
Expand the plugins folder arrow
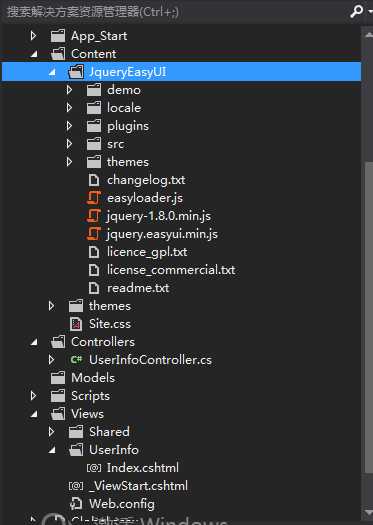tap(69, 126)
